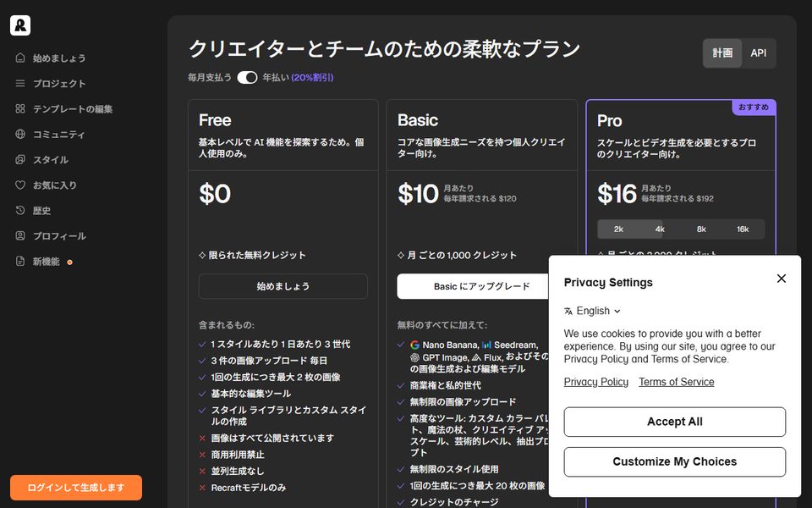Click the history clock icon beside 歴史
The image size is (812, 508).
(x=20, y=210)
